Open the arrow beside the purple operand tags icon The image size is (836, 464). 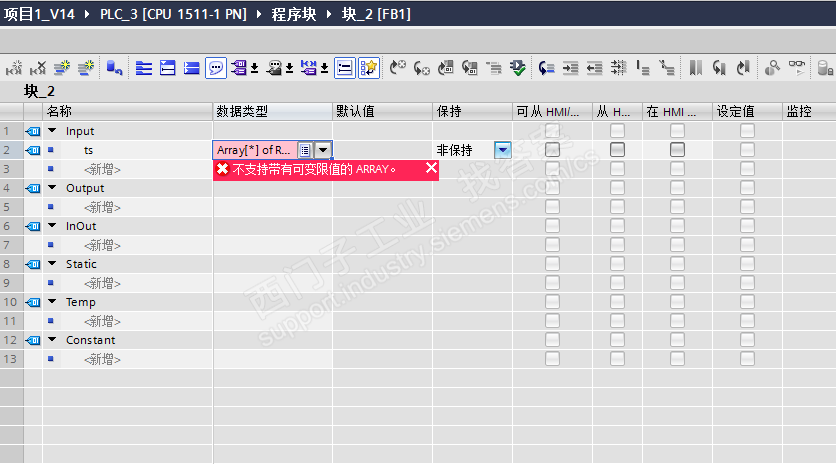pos(254,68)
